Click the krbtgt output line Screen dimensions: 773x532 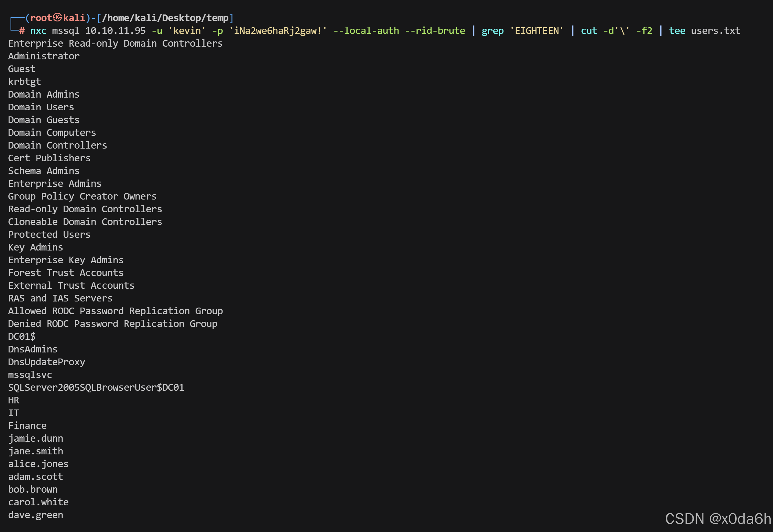(x=24, y=82)
